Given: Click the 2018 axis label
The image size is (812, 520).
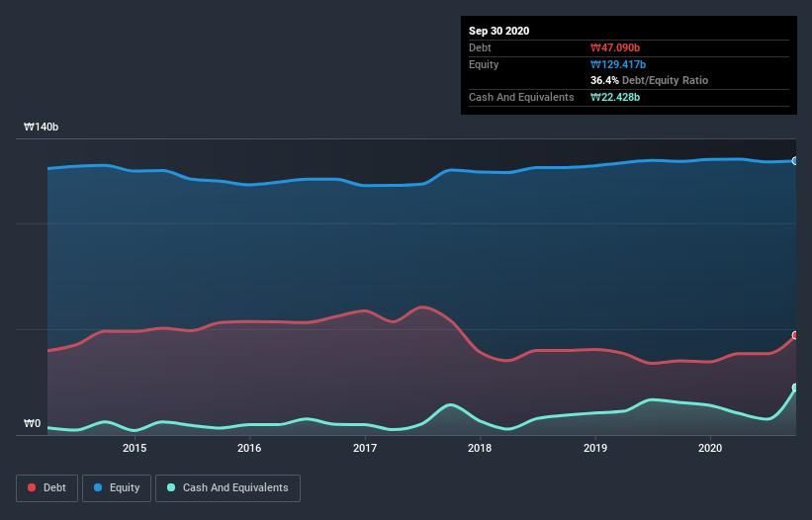Looking at the screenshot, I should (x=480, y=448).
